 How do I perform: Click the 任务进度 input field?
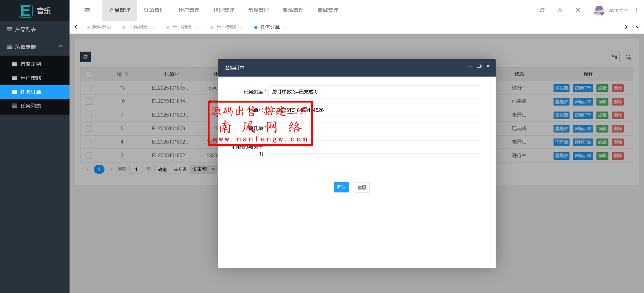pyautogui.click(x=374, y=92)
